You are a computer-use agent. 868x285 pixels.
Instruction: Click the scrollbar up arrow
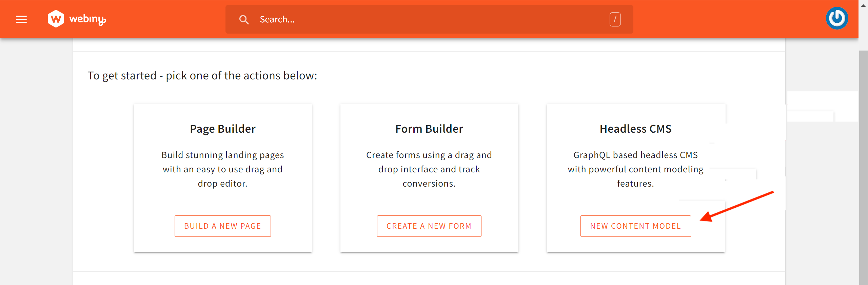pyautogui.click(x=863, y=5)
